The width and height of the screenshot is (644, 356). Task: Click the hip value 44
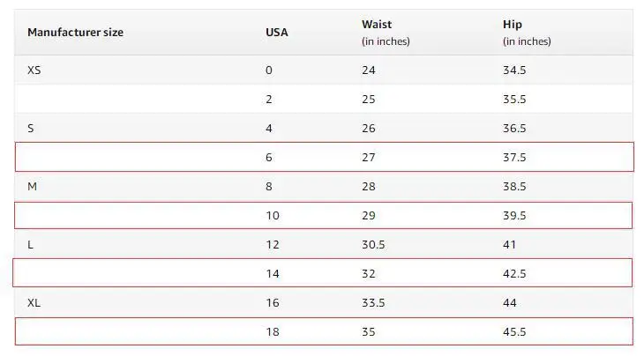(x=510, y=303)
